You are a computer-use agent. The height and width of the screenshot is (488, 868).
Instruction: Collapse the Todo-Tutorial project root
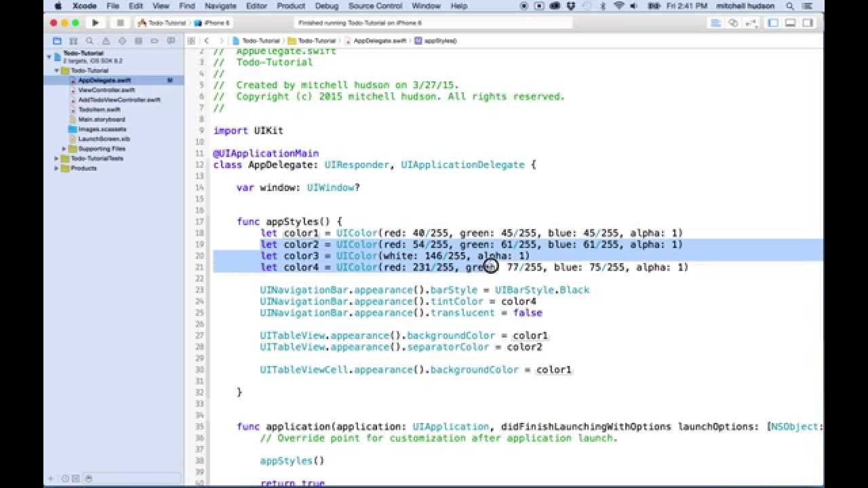(x=49, y=56)
